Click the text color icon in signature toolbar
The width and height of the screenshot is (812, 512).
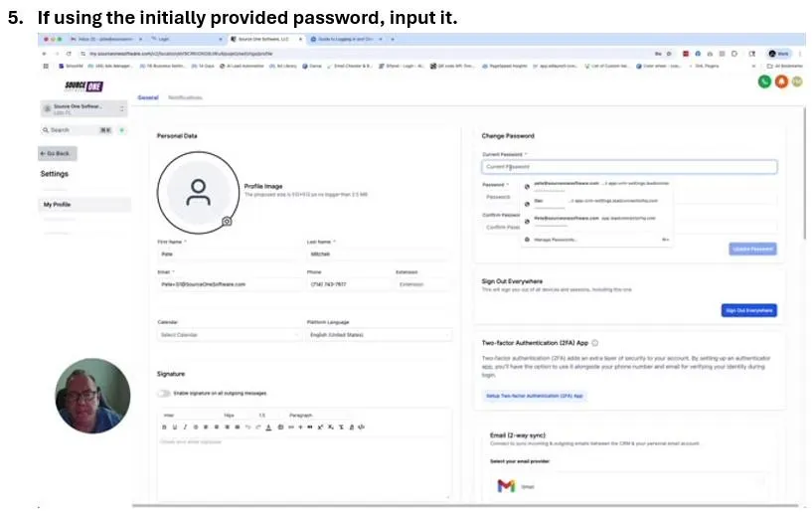point(268,427)
